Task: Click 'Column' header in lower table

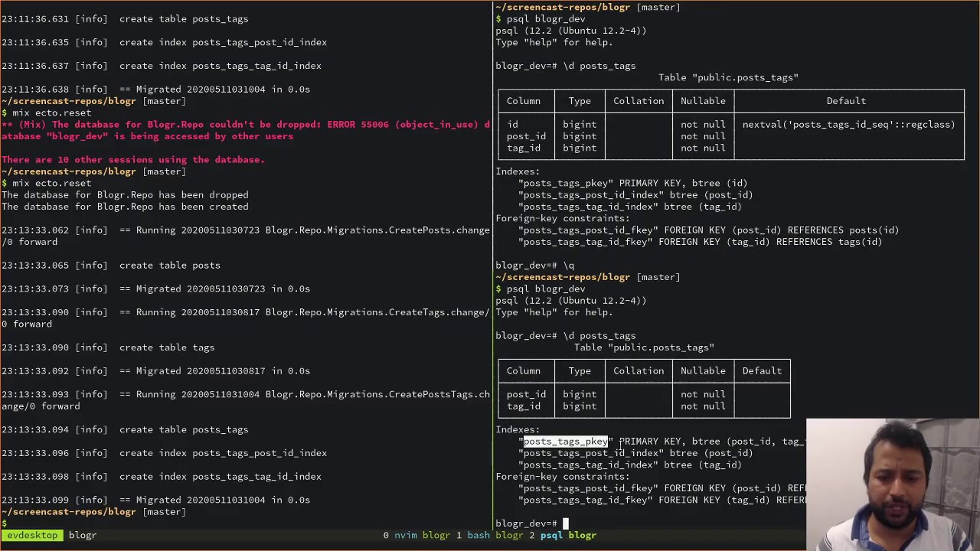Action: coord(523,371)
